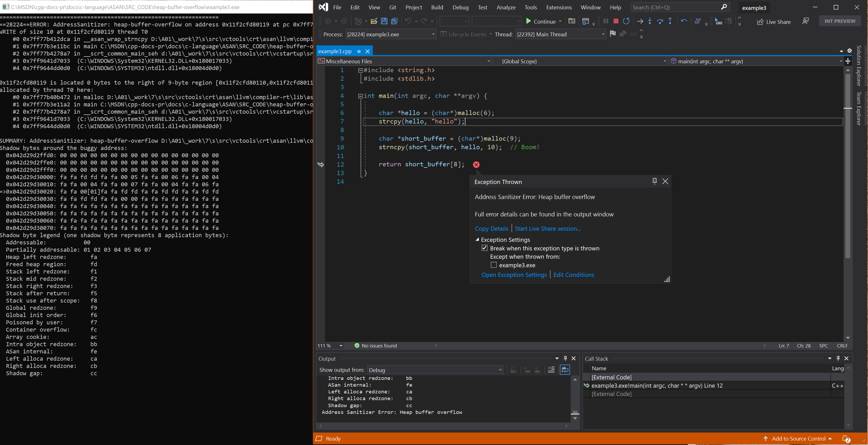Viewport: 868px width, 445px height.
Task: Click the Step Into debug icon
Action: click(649, 21)
